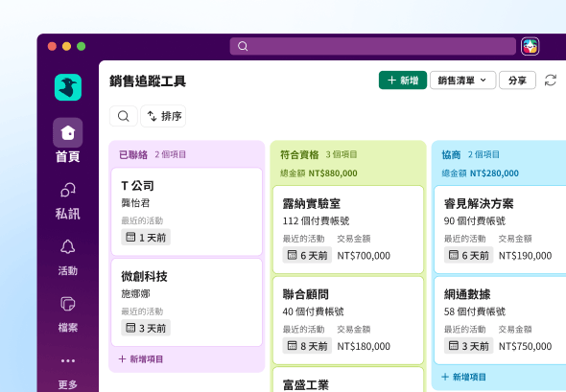Click 總金額 NT$880,000 total
This screenshot has height=392, width=566.
click(318, 173)
